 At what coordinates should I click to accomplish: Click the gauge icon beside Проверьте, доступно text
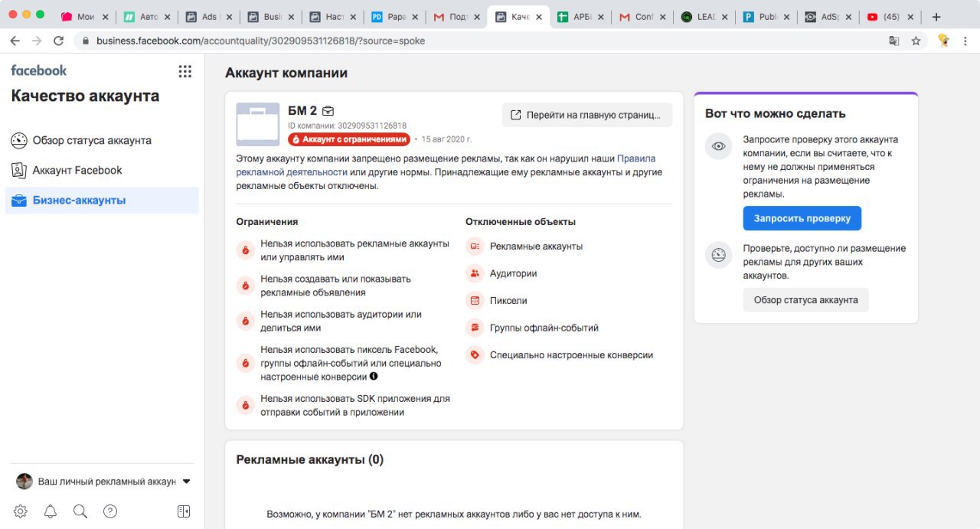718,255
